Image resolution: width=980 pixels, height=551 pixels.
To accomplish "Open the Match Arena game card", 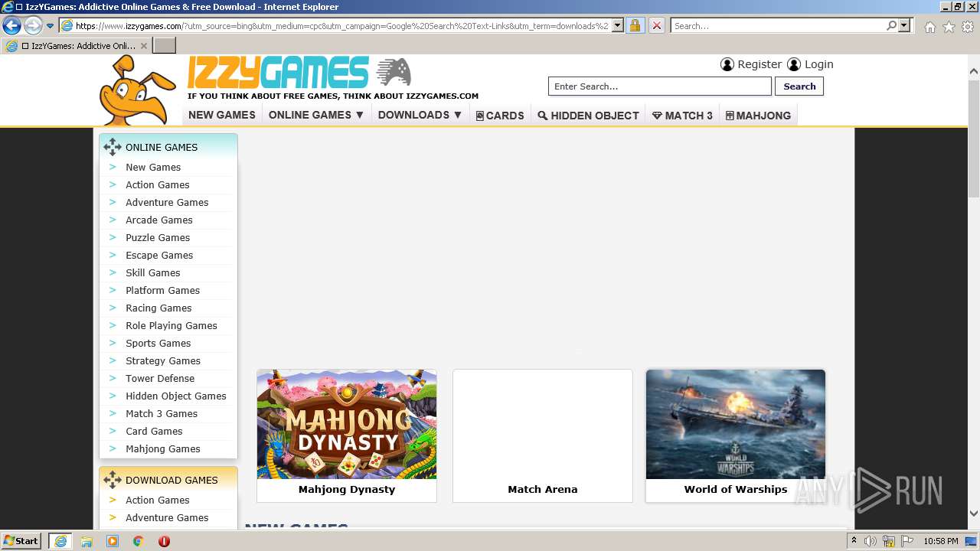I will (543, 435).
